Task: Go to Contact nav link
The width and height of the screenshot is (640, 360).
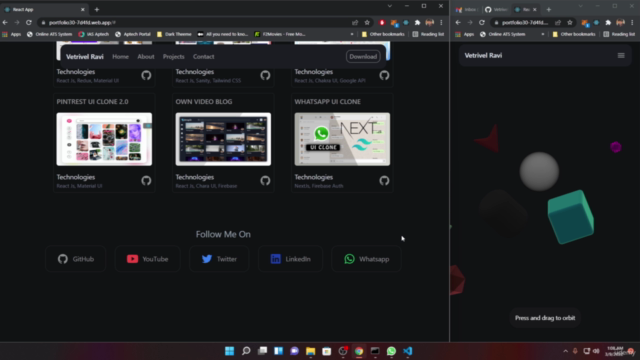Action: point(203,57)
